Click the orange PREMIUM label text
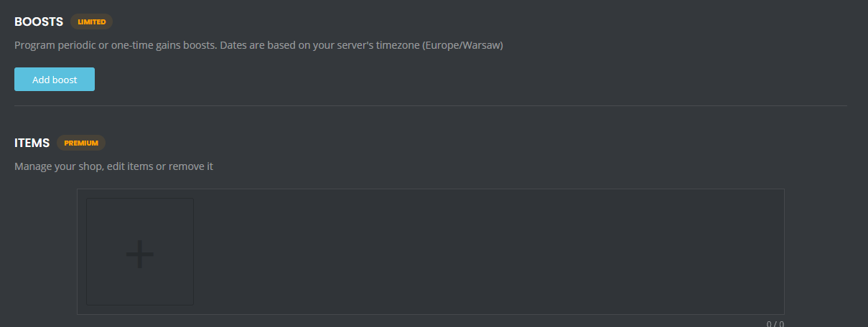Screen dimensions: 868x327 point(81,143)
